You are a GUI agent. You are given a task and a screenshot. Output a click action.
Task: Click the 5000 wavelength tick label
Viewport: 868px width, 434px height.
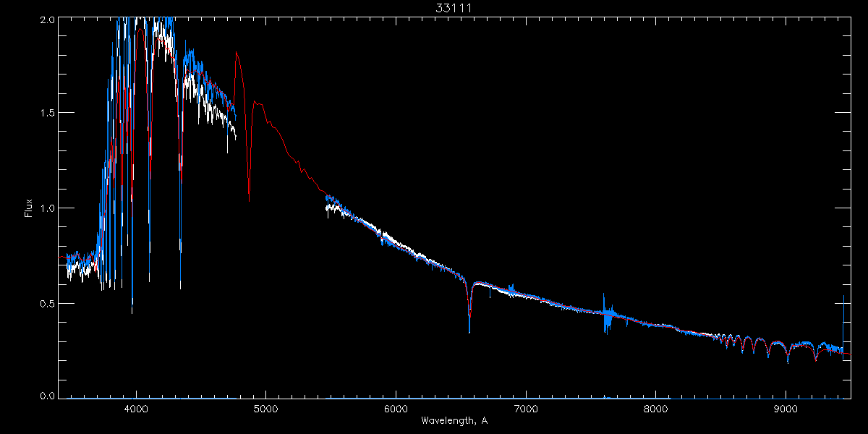click(x=265, y=409)
